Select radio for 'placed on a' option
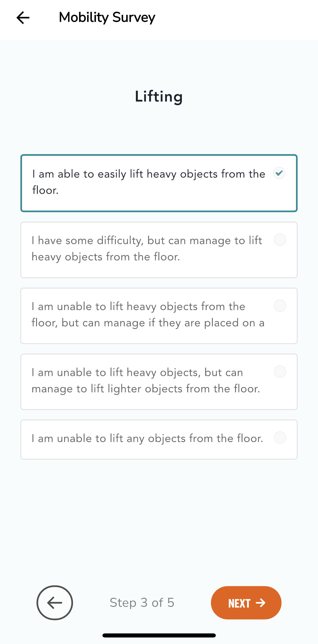Viewport: 318px width, 644px height. [x=280, y=306]
